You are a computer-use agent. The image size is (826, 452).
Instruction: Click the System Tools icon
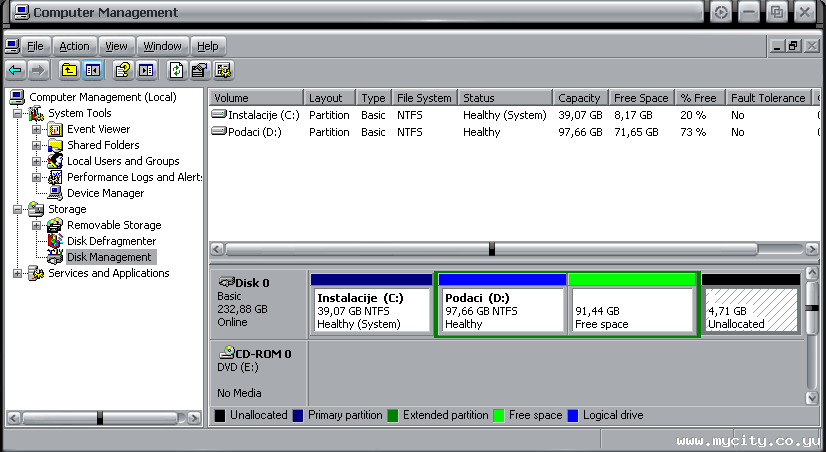pyautogui.click(x=36, y=113)
